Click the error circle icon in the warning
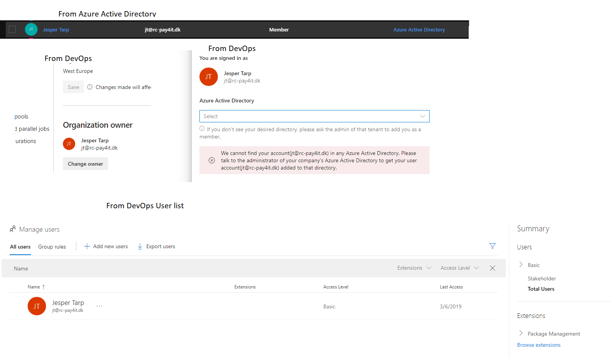This screenshot has height=364, width=611. 212,160
